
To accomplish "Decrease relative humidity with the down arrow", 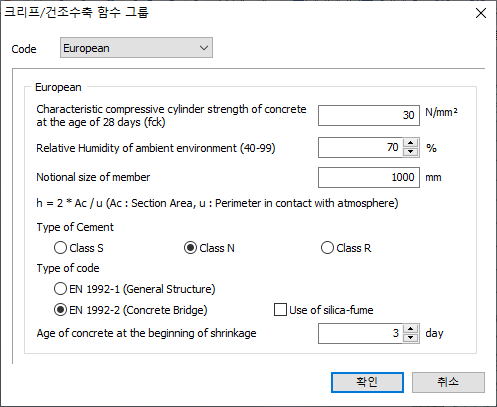I will (x=411, y=152).
